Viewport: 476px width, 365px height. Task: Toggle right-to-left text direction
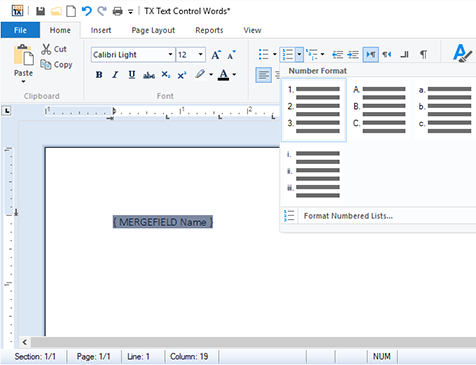point(387,54)
